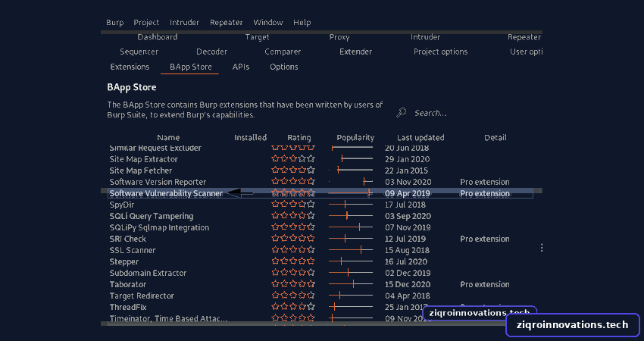Viewport: 644px width, 341px height.
Task: Open the Burp menu
Action: tap(114, 23)
